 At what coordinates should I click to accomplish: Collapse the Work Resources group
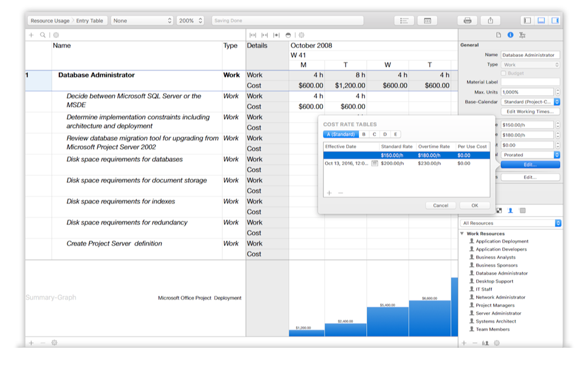coord(462,233)
